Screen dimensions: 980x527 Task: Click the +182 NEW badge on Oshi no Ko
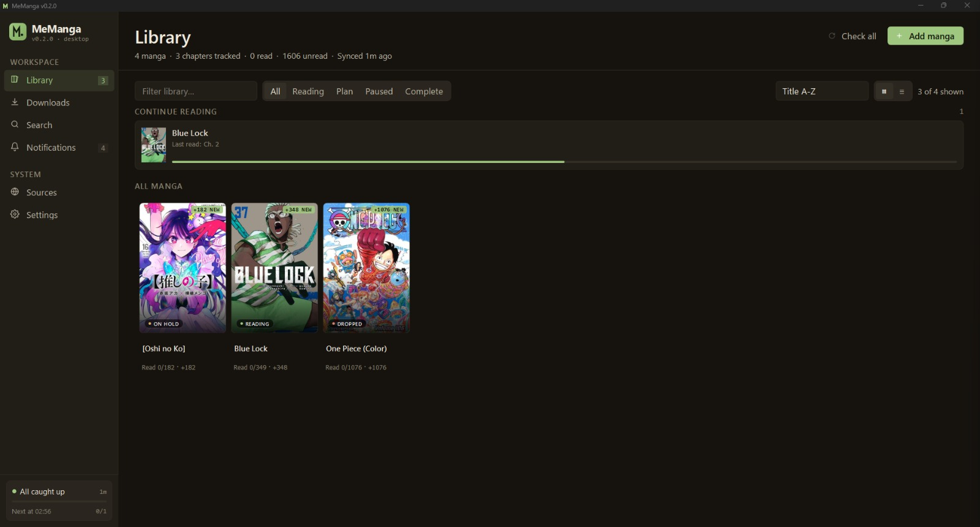coord(207,210)
